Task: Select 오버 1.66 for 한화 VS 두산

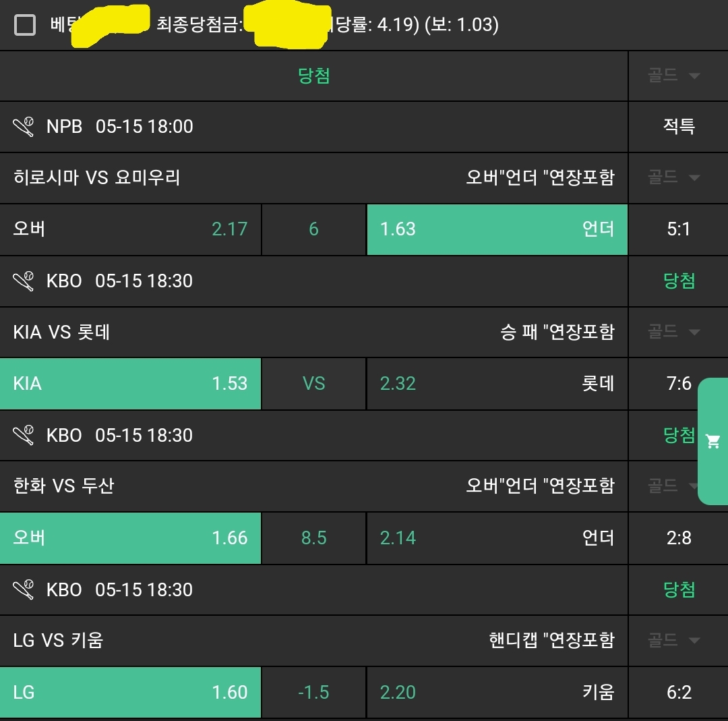Action: (130, 538)
